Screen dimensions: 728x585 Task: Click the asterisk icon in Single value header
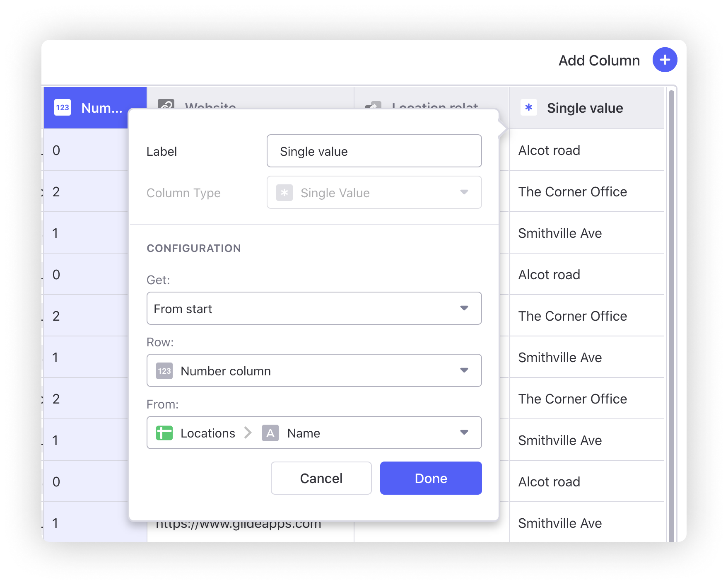click(529, 108)
